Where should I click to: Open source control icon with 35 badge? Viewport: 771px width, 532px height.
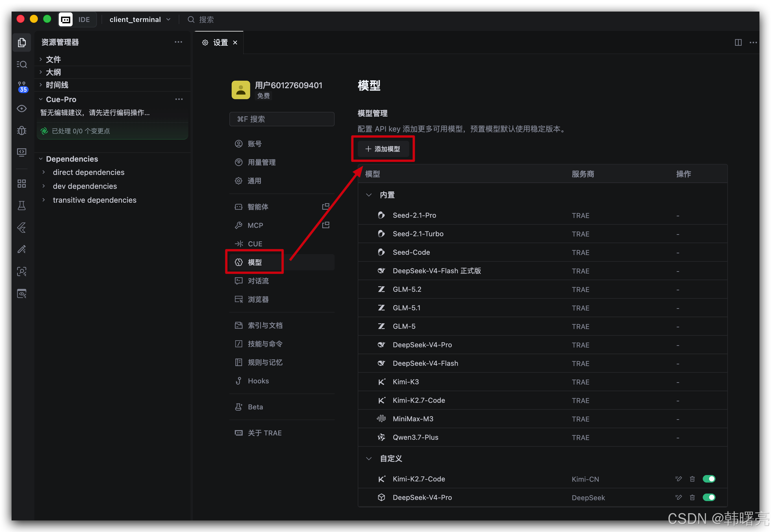(x=22, y=87)
